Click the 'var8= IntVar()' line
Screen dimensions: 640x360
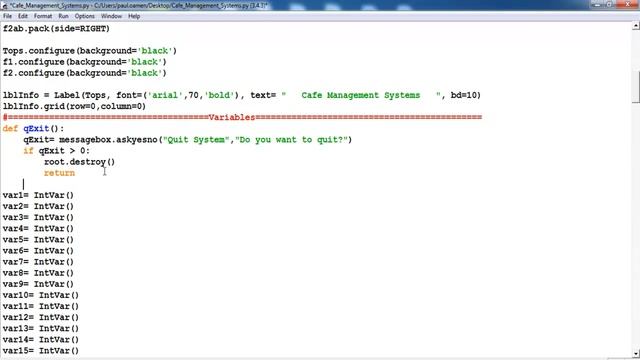pos(38,273)
